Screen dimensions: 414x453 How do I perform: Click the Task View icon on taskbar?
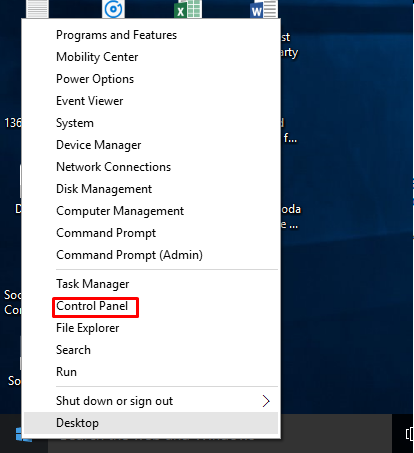click(410, 434)
